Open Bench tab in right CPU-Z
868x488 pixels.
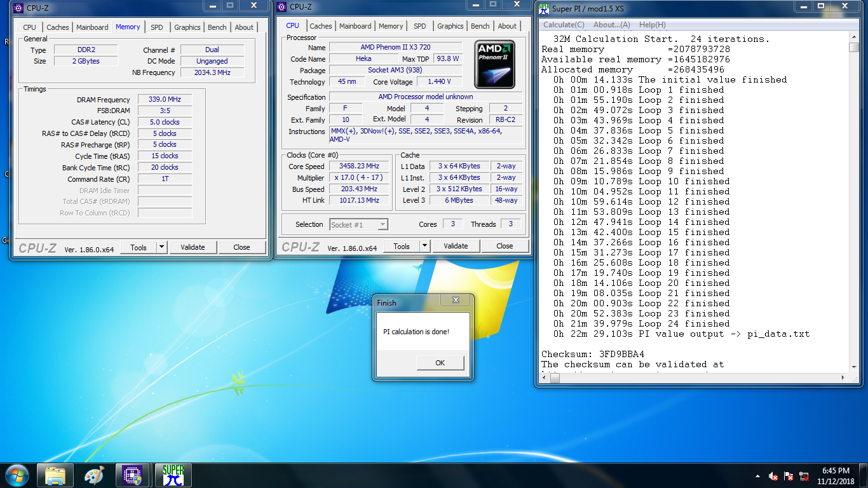(480, 26)
